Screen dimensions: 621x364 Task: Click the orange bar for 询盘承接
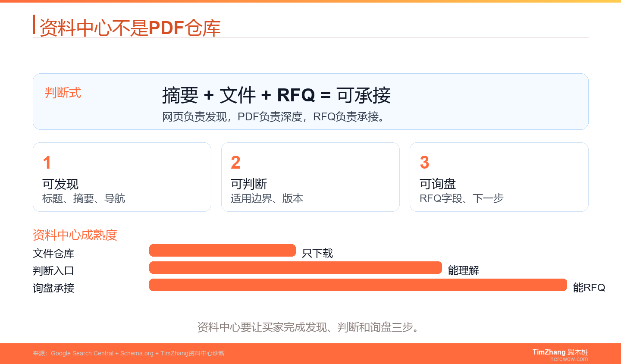click(358, 285)
